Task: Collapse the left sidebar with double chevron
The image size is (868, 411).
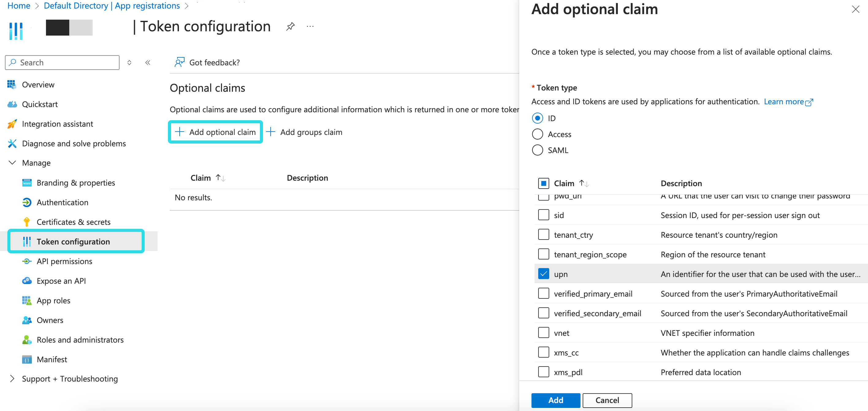Action: coord(148,62)
